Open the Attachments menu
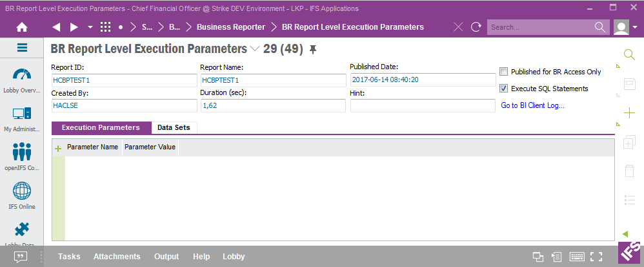This screenshot has width=644, height=267. coord(117,257)
